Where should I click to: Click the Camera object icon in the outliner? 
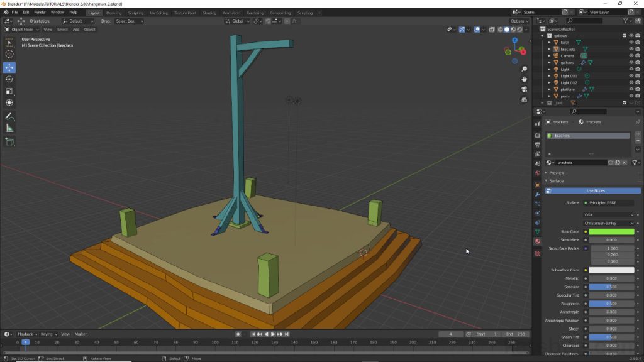(555, 55)
